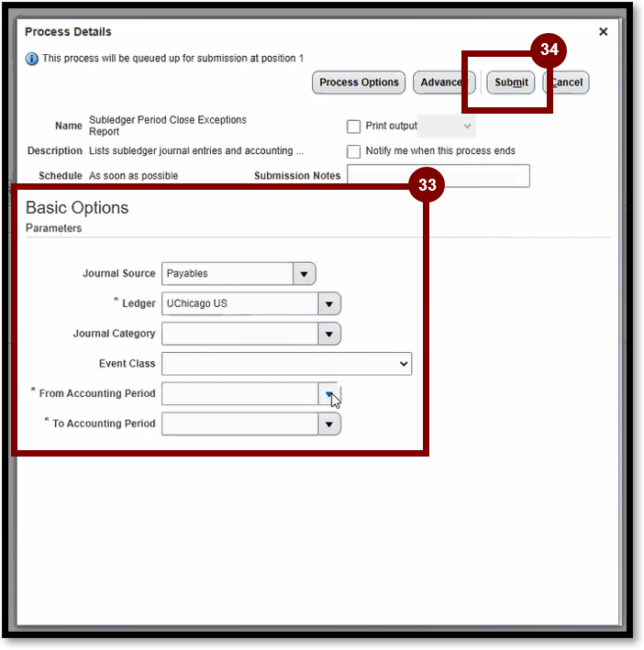Expand the Journal Category dropdown arrow
The image size is (644, 650).
tap(329, 334)
